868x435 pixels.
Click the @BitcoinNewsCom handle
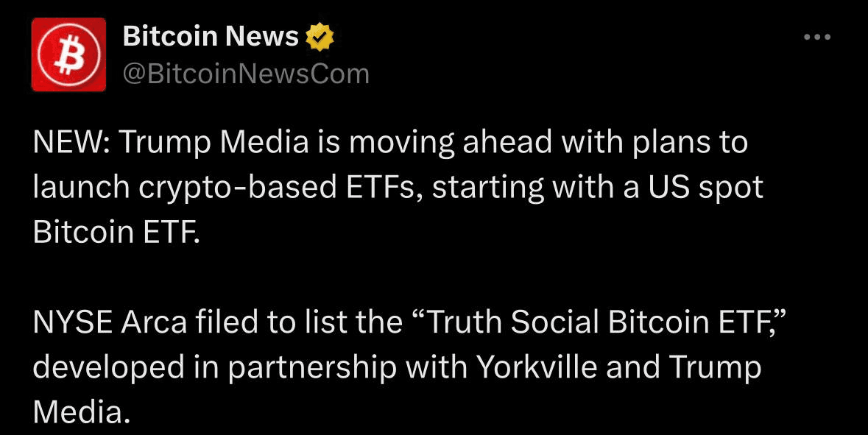[246, 74]
